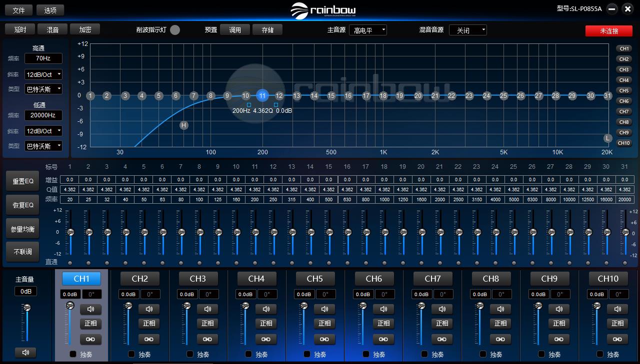This screenshot has width=640, height=364.
Task: Enable solo (独奏) checkbox for CH2
Action: point(131,354)
